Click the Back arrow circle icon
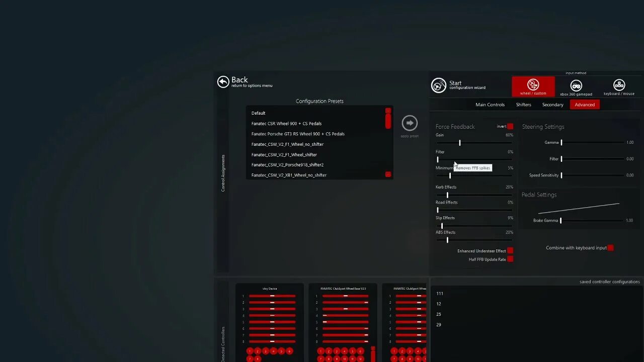The height and width of the screenshot is (362, 644). point(223,81)
